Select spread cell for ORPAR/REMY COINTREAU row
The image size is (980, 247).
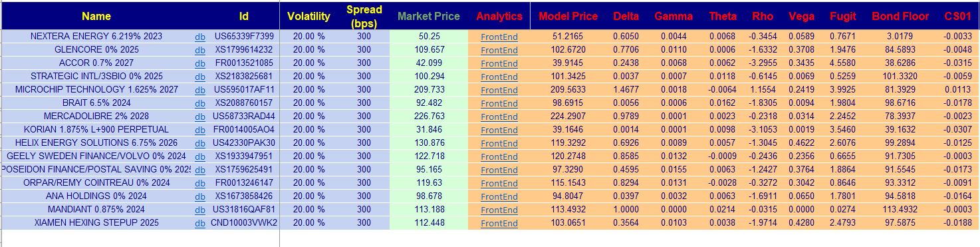click(364, 183)
